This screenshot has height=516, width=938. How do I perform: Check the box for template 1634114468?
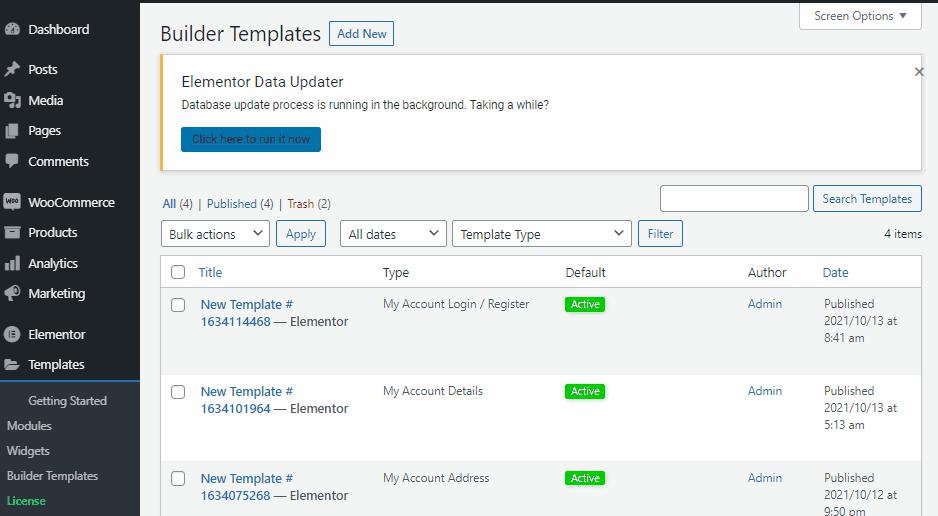[x=178, y=305]
